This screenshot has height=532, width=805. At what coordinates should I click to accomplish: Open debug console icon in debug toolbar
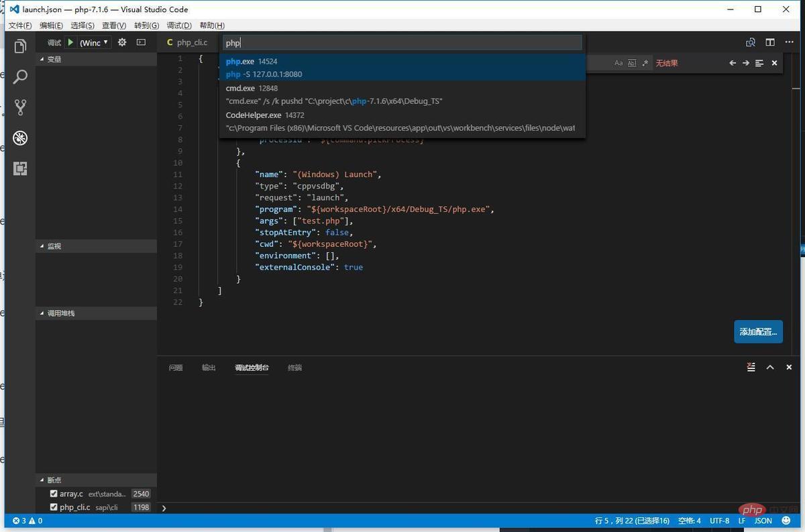141,42
